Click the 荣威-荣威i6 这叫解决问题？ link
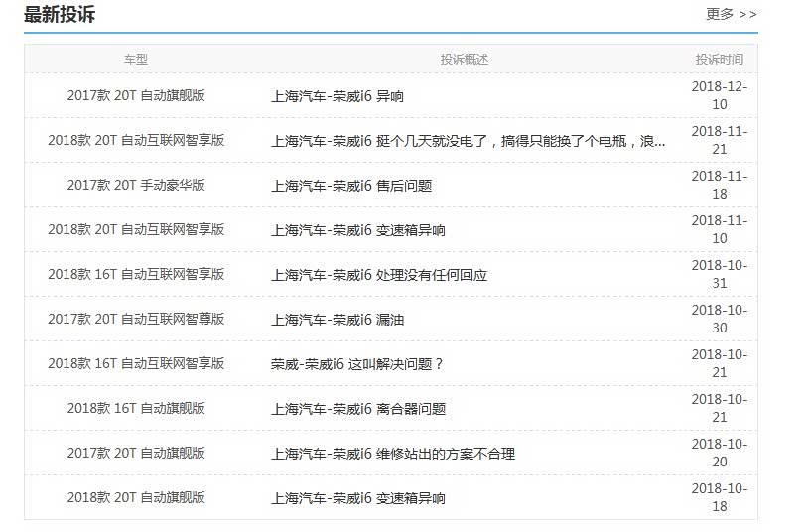Viewport: 807px width, 532px height. 356,364
